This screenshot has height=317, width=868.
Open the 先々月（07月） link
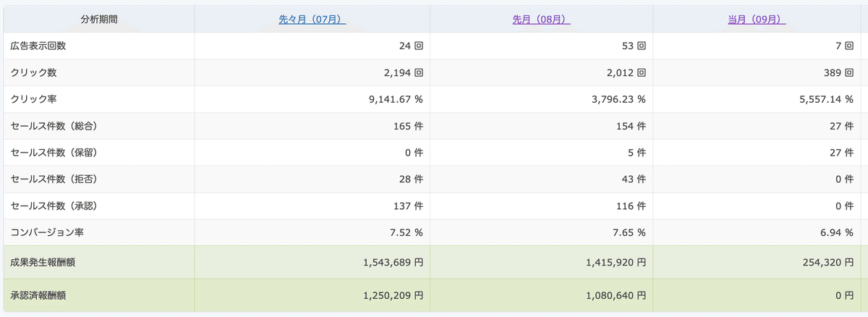pos(312,20)
